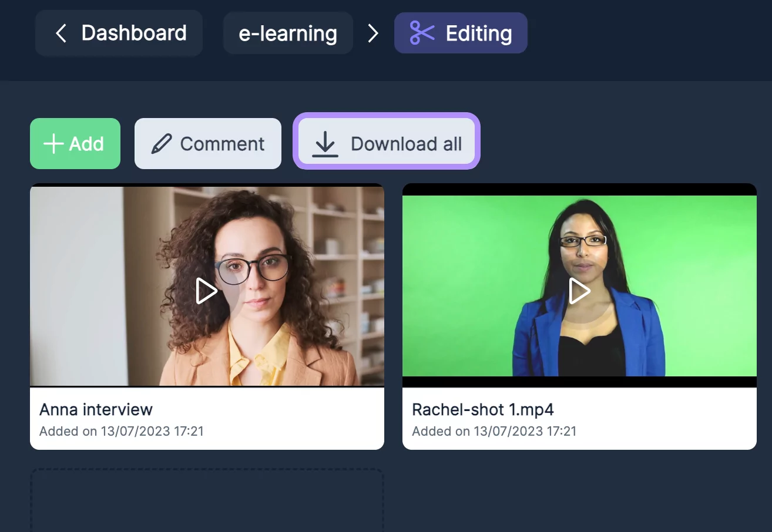The width and height of the screenshot is (772, 532).
Task: Click the empty dashed placeholder box
Action: (207, 501)
